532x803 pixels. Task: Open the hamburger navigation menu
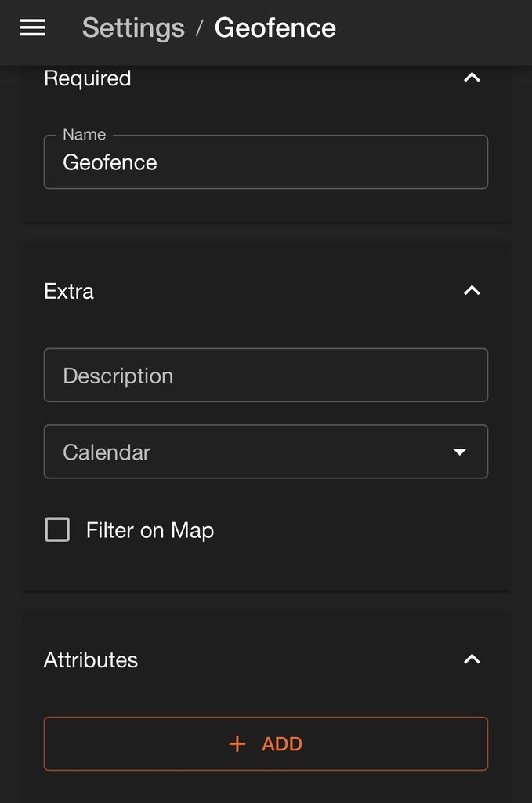pos(32,28)
